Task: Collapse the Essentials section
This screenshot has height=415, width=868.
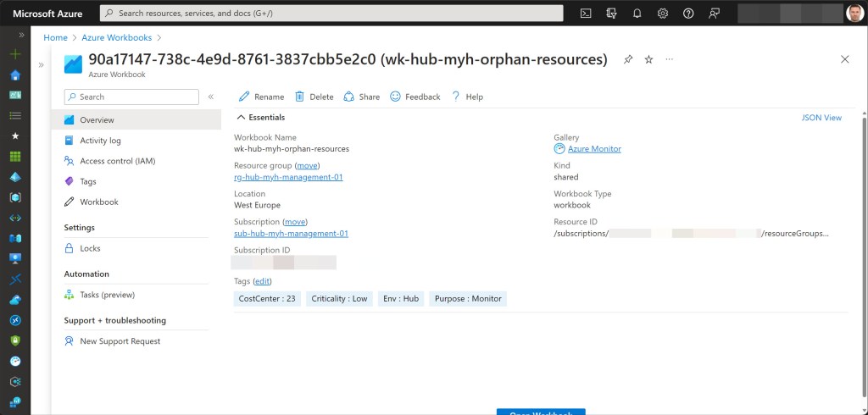Action: click(241, 118)
